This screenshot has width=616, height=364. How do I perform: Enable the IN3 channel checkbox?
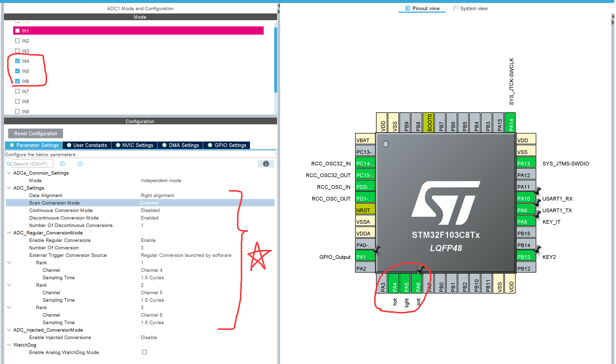click(17, 51)
